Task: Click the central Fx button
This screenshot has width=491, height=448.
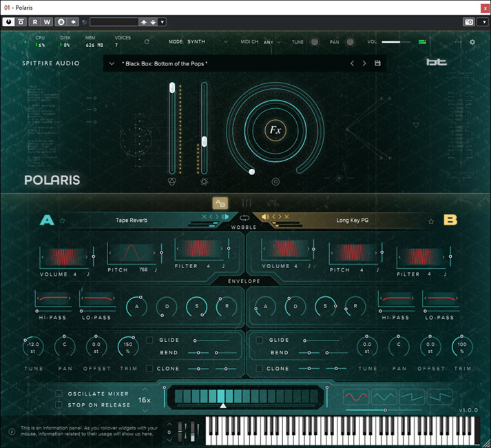Action: tap(275, 130)
